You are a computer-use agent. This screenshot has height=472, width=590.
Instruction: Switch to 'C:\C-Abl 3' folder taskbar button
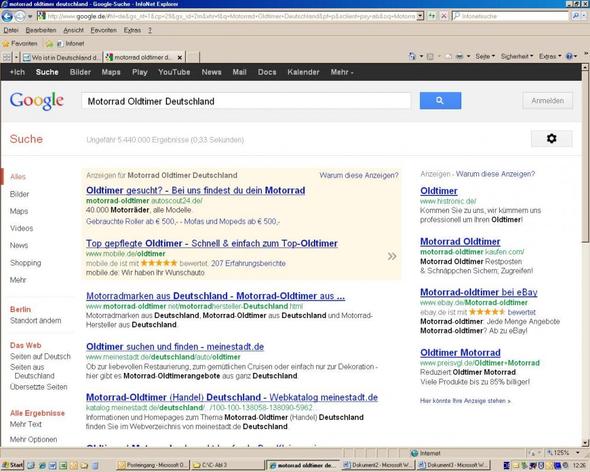click(x=227, y=465)
